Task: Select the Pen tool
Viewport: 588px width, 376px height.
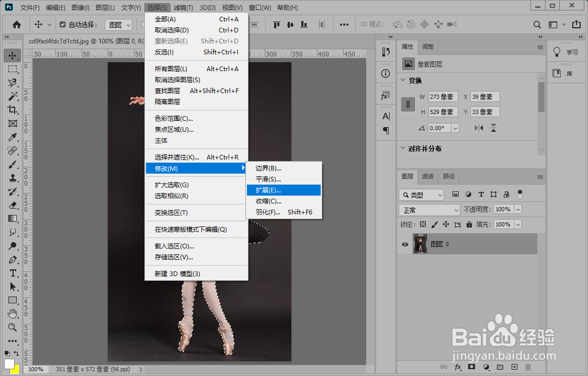Action: tap(13, 259)
